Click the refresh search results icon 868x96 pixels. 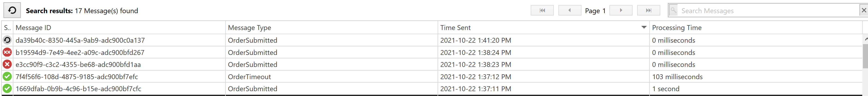(x=12, y=10)
